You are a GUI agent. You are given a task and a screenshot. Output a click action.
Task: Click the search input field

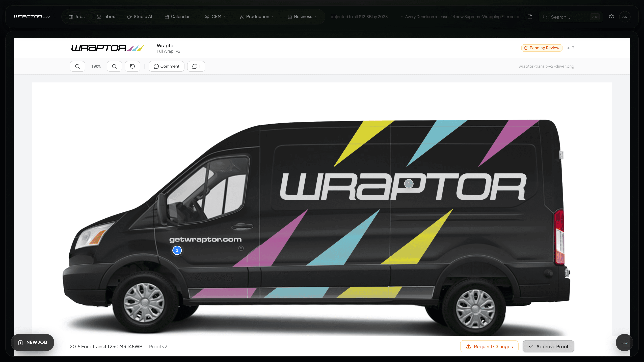570,17
